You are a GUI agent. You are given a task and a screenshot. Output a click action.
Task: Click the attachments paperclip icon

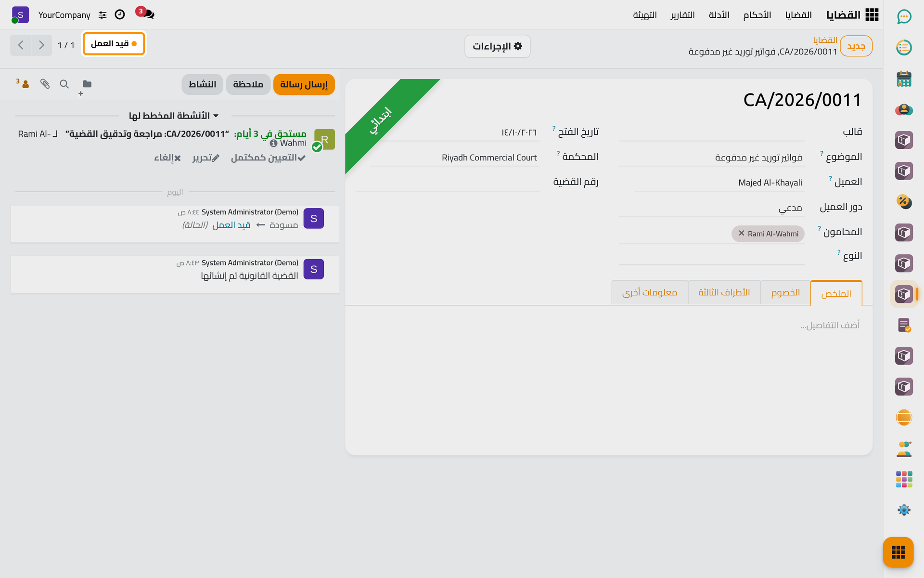(45, 84)
